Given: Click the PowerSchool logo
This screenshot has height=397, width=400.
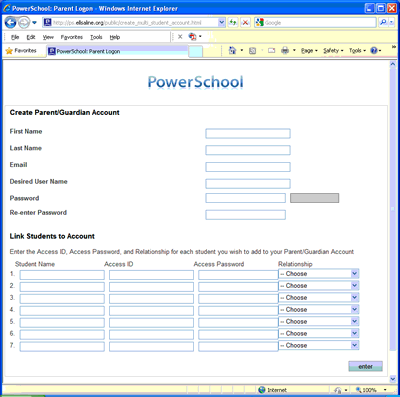Looking at the screenshot, I should pos(195,82).
